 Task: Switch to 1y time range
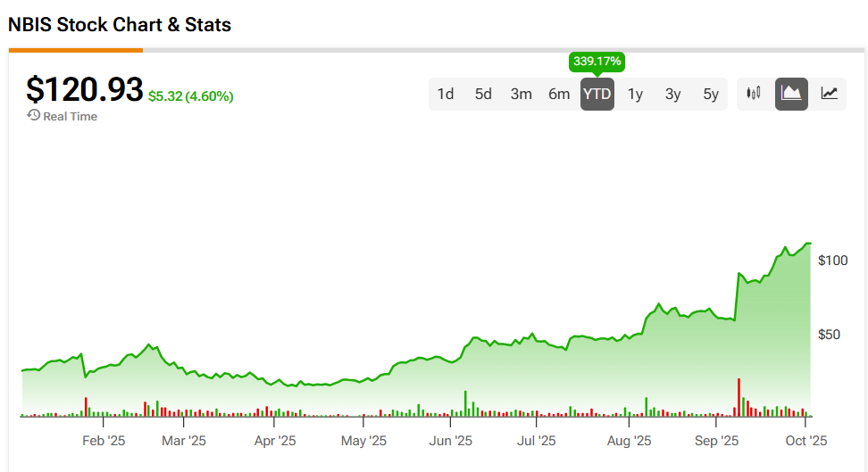[x=635, y=94]
